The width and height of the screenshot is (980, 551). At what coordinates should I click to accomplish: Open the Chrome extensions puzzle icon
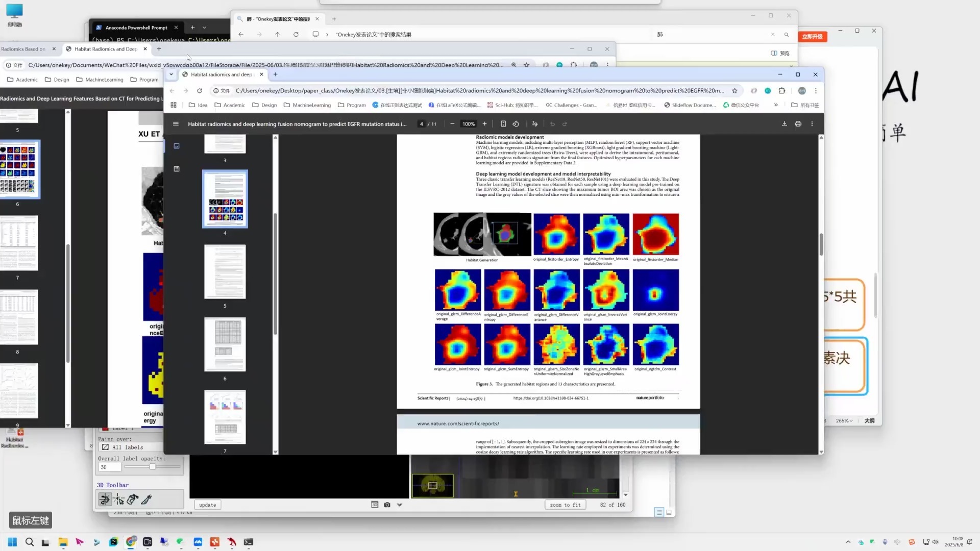coord(782,91)
